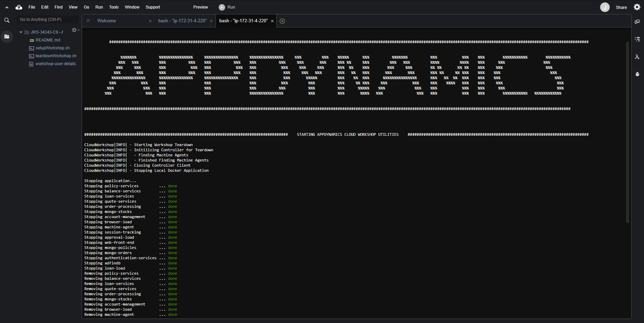Toggle the Environment folder panel icon
Screen dimensions: 644x323
click(x=7, y=36)
